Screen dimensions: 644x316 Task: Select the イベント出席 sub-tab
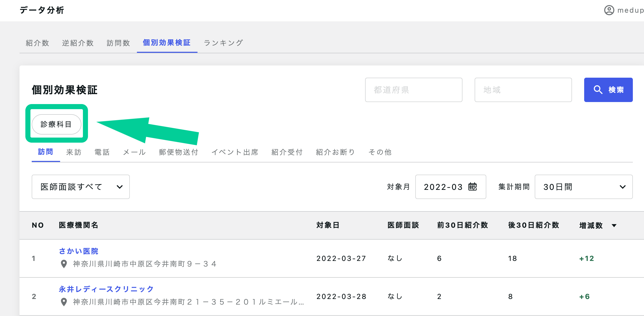[x=235, y=152]
